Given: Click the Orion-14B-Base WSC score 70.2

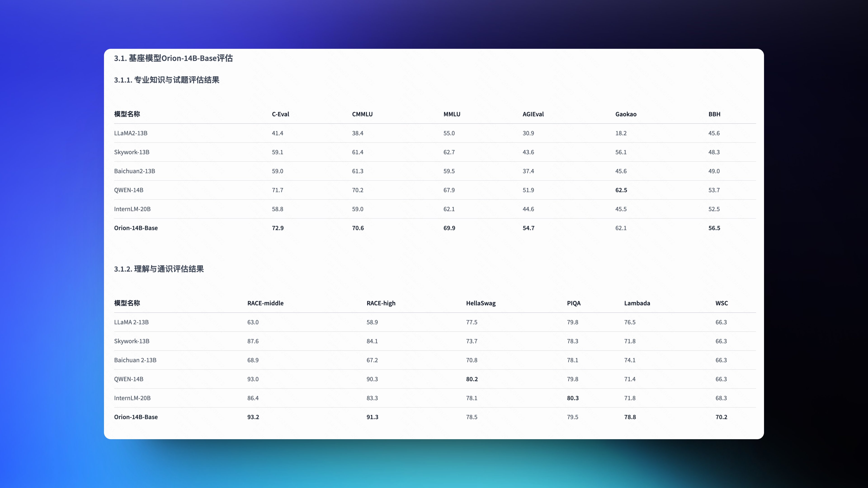Looking at the screenshot, I should [x=721, y=417].
